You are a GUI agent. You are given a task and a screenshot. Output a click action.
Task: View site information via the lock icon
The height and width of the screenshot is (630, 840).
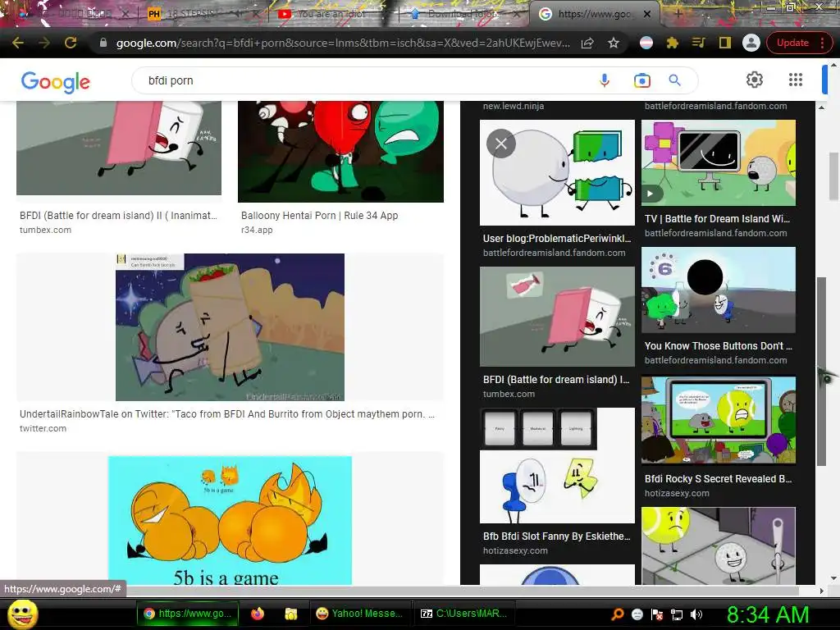(103, 43)
